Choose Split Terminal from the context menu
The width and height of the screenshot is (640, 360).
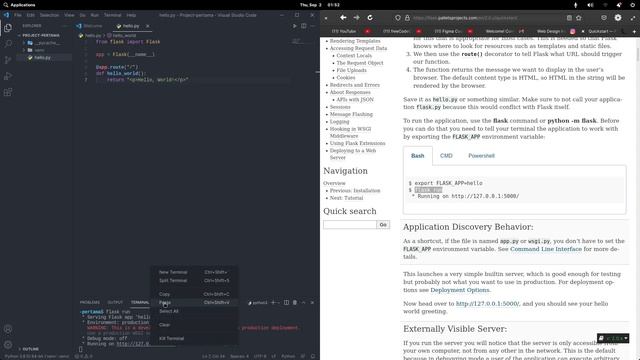[194, 281]
